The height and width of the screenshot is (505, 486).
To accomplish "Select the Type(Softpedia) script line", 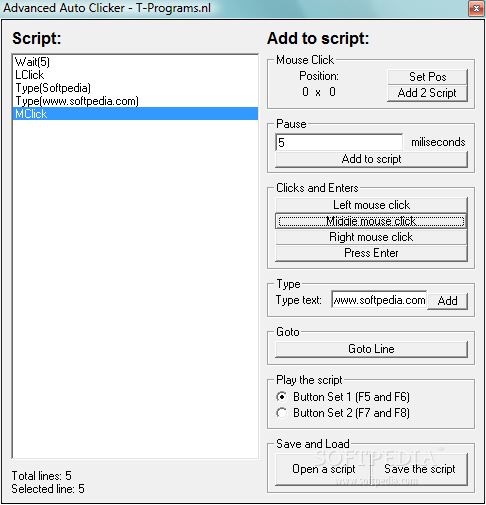I will pyautogui.click(x=135, y=88).
